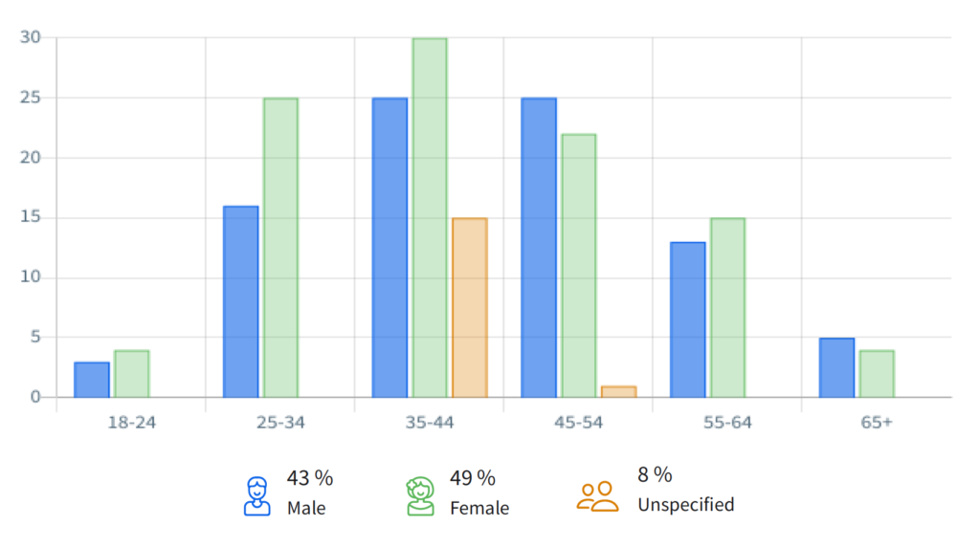The image size is (980, 547).
Task: Click the 65+ male blue bar
Action: [836, 368]
